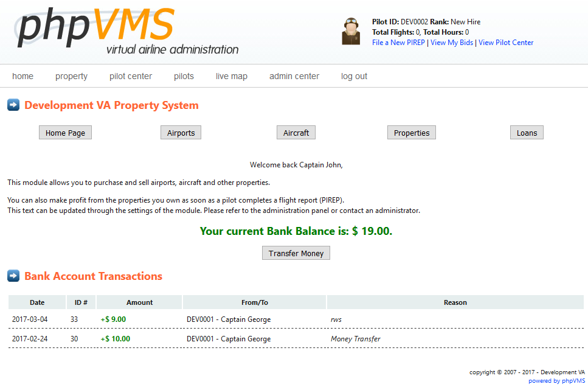Open the home menu item
Image resolution: width=588 pixels, height=387 pixels.
23,76
